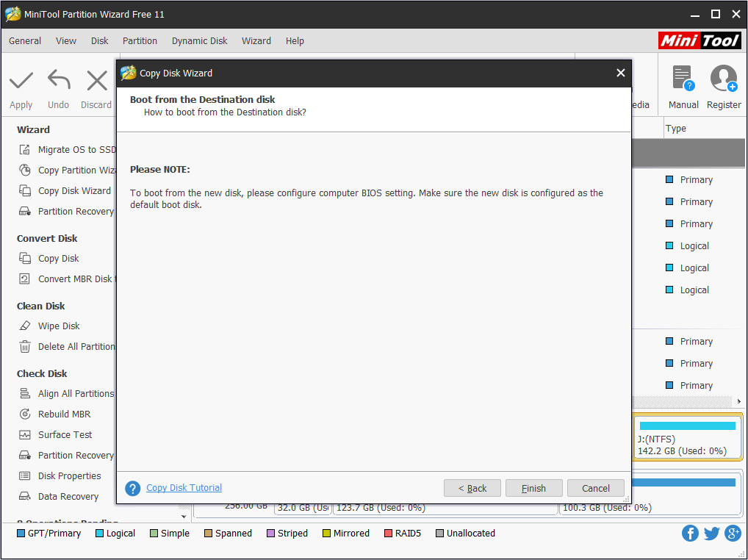Select Convert MBR Disk icon
The width and height of the screenshot is (748, 560).
(24, 279)
